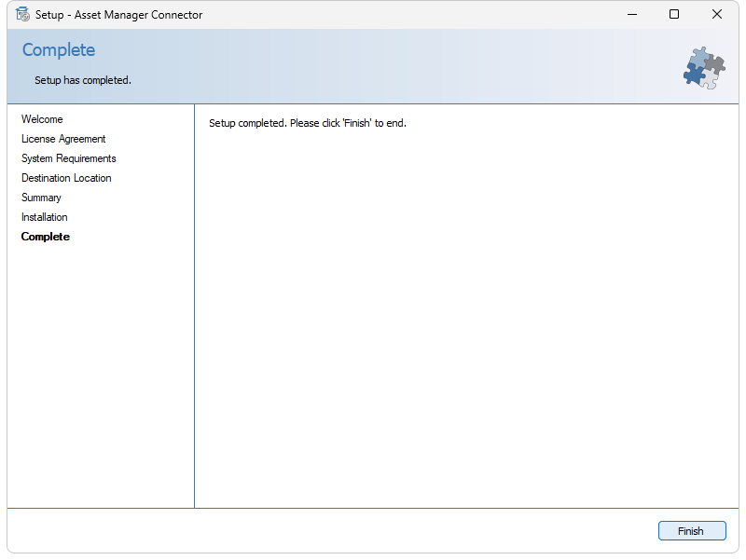Select the System Requirements step
The width and height of the screenshot is (746, 560).
click(68, 158)
